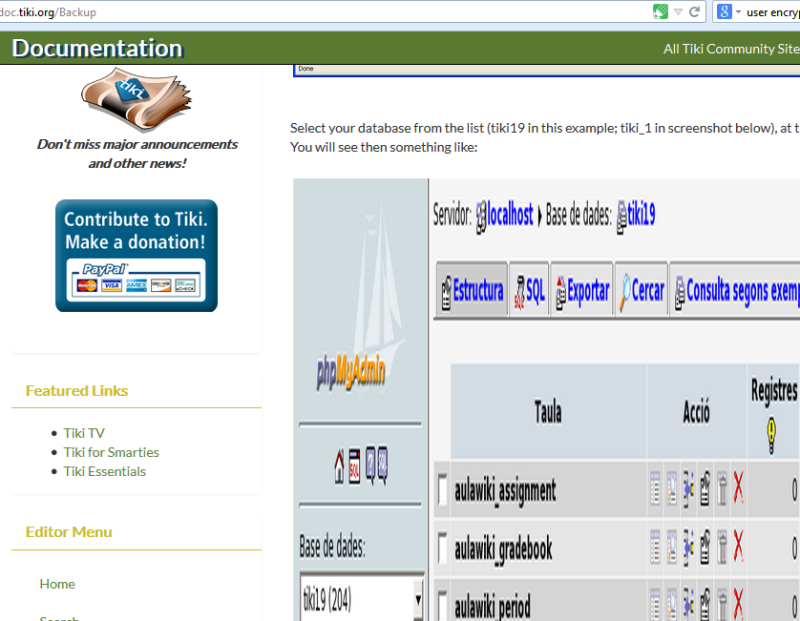Click the Featured Links heading

coord(77,391)
